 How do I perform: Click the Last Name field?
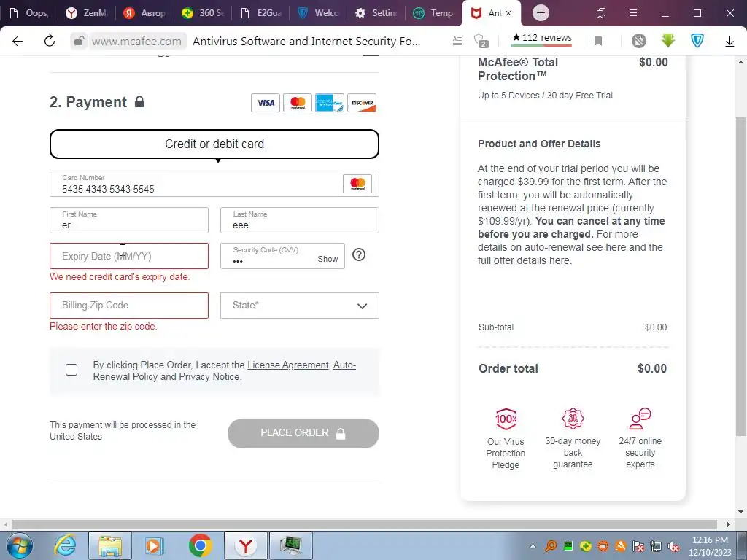[x=300, y=220]
